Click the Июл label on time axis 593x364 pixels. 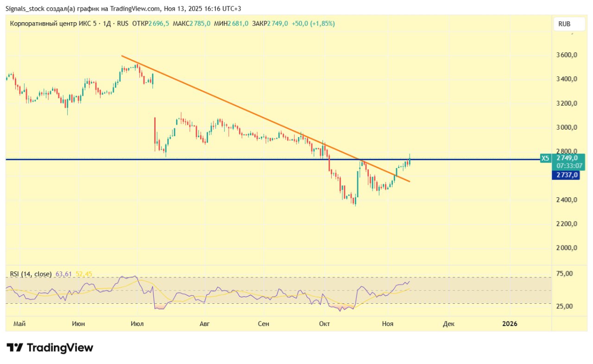137,324
